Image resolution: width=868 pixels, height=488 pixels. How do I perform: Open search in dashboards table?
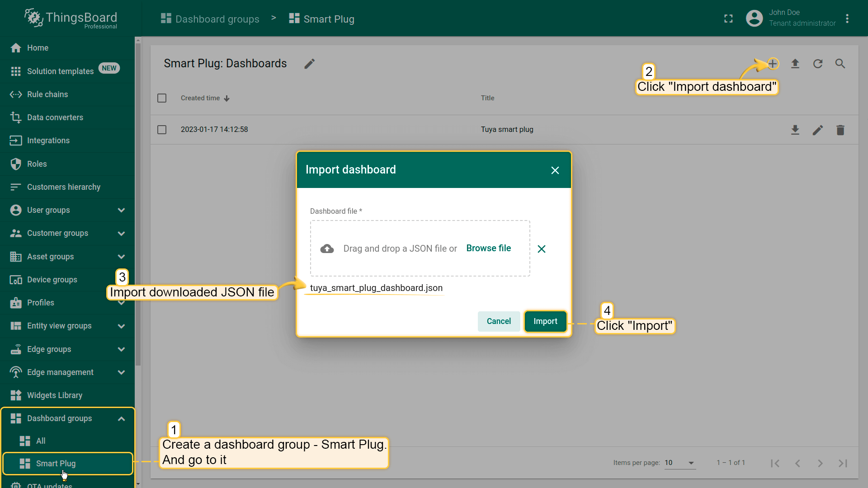tap(840, 64)
